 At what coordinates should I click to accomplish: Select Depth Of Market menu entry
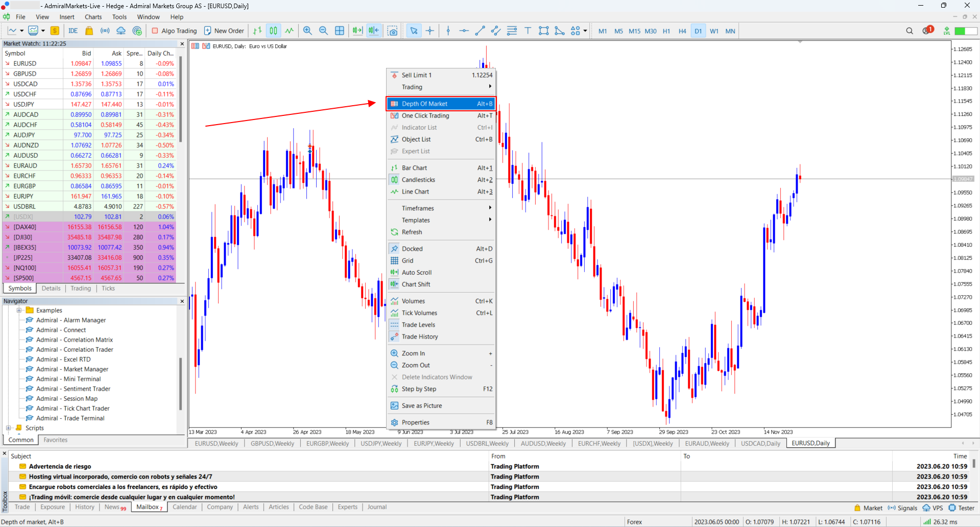441,104
